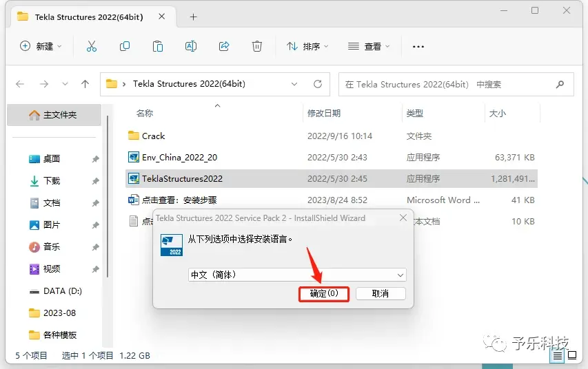Click the Crack folder icon

[134, 136]
